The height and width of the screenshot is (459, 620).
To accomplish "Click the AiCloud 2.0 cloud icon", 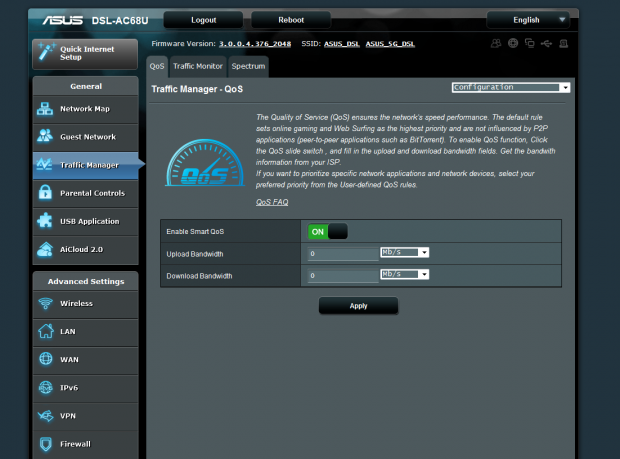I will pos(45,249).
